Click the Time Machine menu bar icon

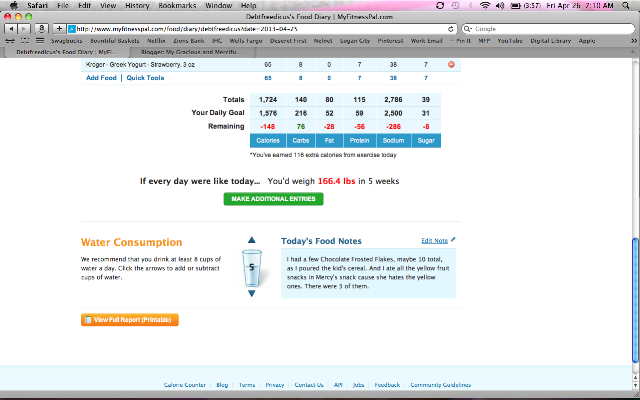[455, 6]
